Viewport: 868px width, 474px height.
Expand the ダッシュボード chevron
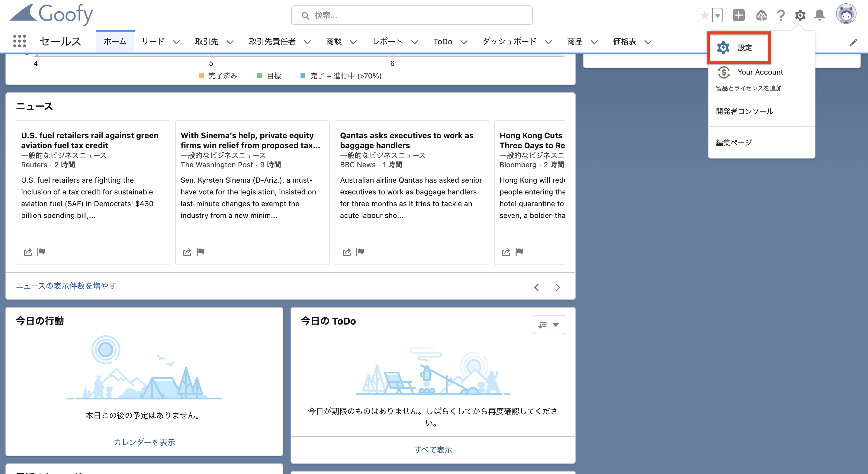[x=548, y=42]
